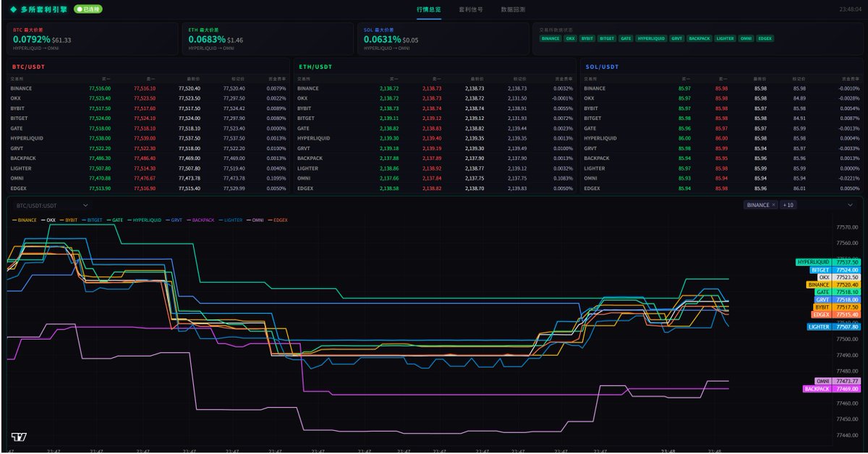This screenshot has width=868, height=454.
Task: Click the clock 23:48:04 in header
Action: [850, 10]
